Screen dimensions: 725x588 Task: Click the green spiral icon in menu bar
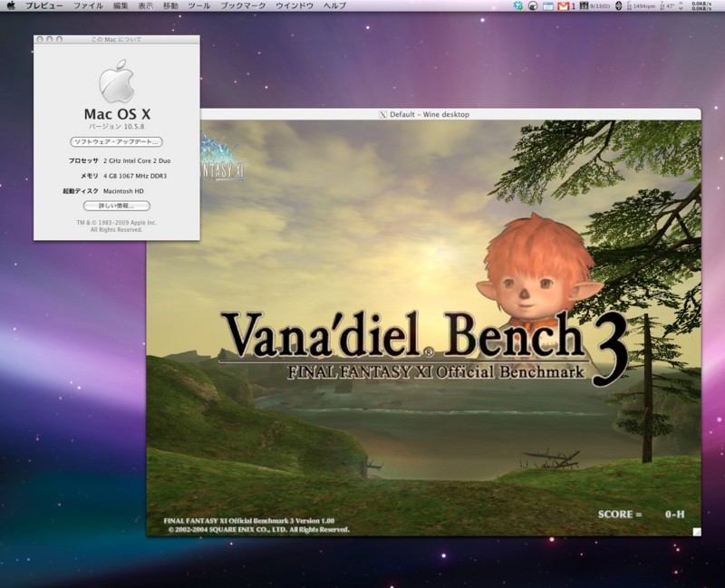point(517,7)
